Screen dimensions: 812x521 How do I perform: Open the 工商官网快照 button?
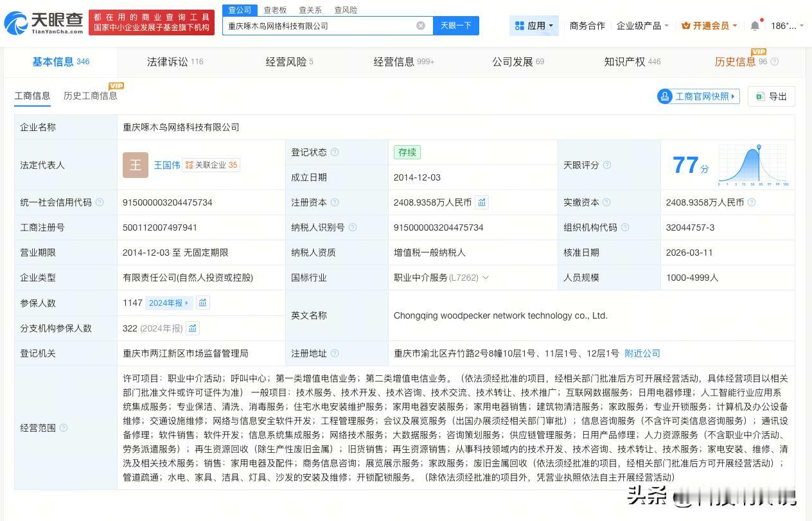(698, 96)
